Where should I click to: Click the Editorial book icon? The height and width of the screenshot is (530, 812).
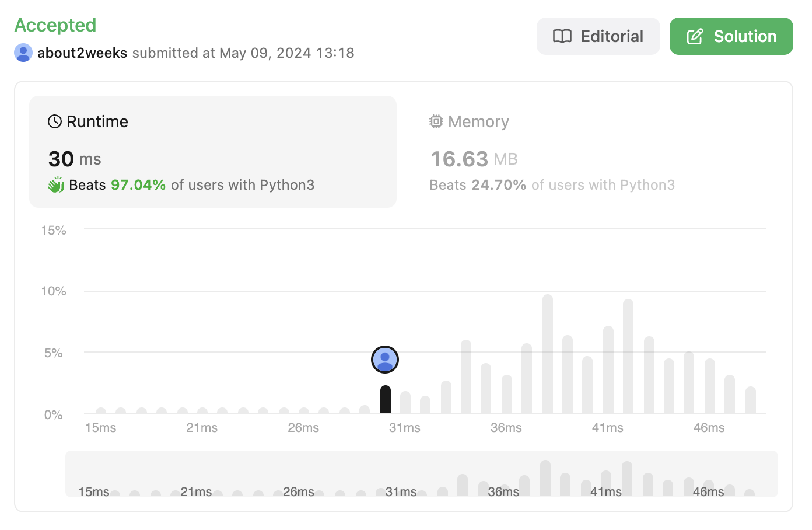click(x=562, y=36)
